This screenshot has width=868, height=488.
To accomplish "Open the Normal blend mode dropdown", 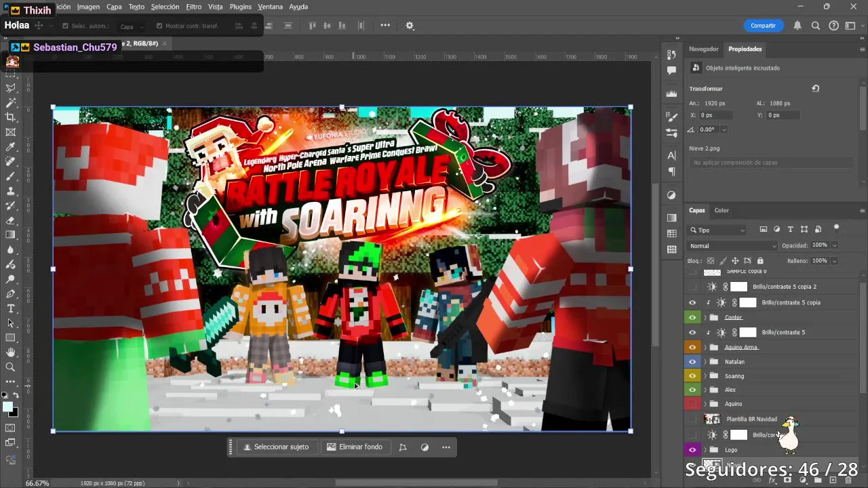I will (732, 245).
